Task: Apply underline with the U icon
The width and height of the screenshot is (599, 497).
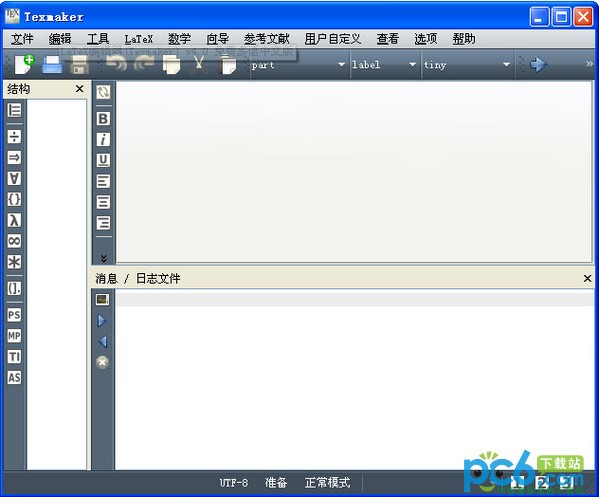Action: coord(103,160)
